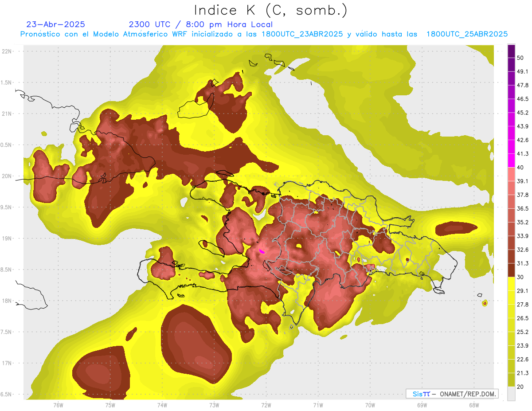Click the colorbar value "36.5"

pos(523,208)
